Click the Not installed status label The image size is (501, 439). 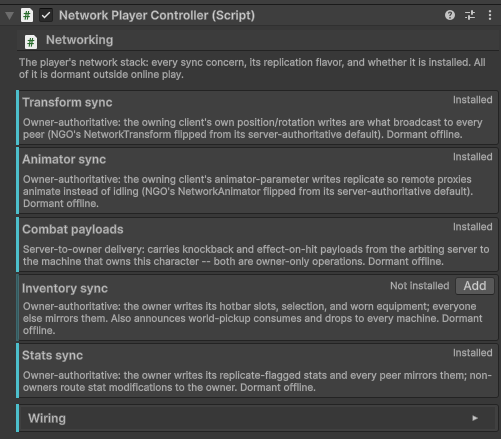coord(420,286)
